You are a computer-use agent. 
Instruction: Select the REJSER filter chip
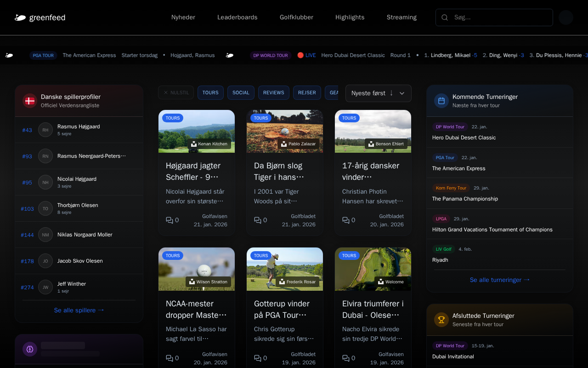click(307, 92)
